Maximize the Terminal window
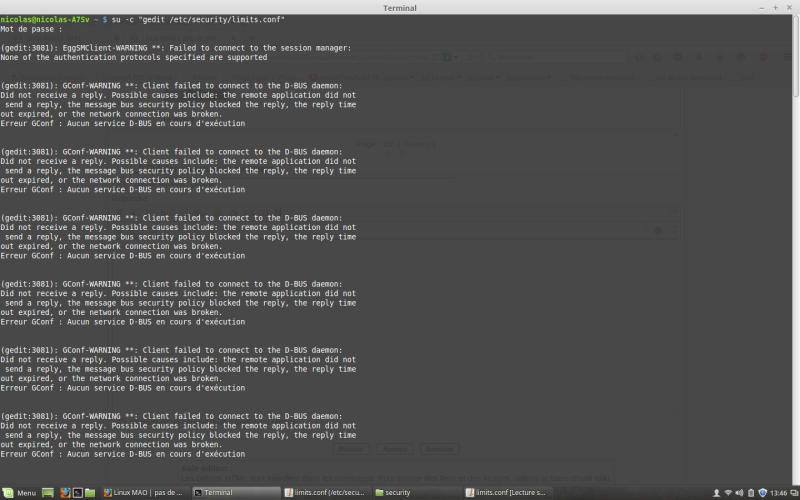 pos(776,8)
